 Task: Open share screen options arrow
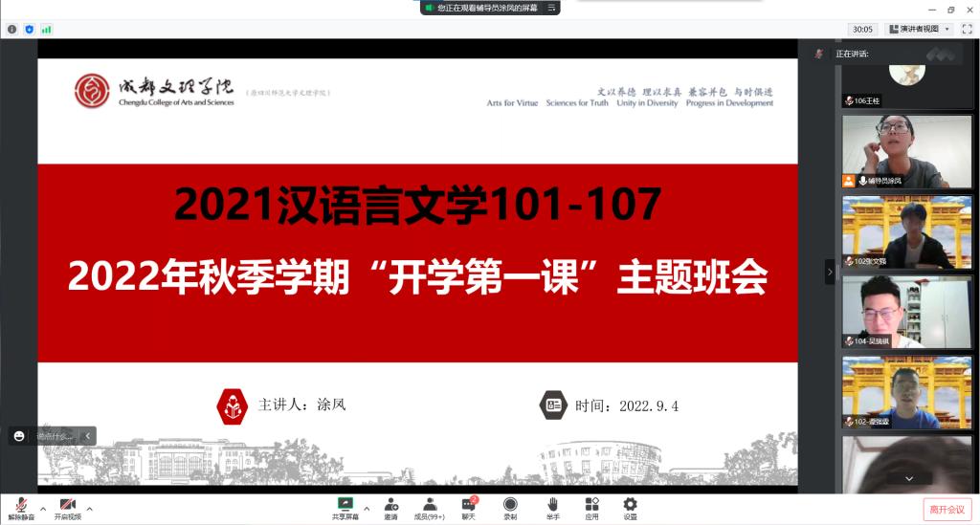pyautogui.click(x=367, y=508)
